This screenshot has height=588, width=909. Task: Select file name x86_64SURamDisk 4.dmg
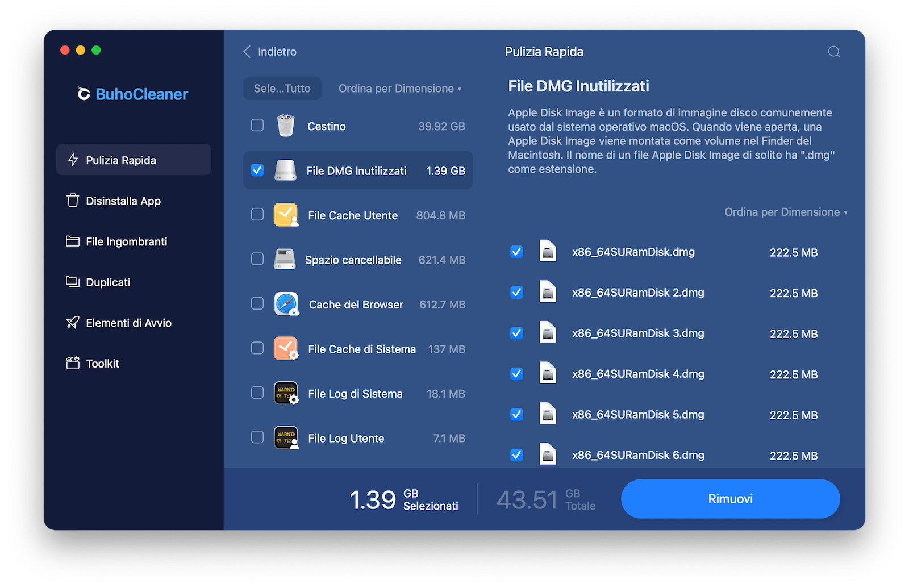pyautogui.click(x=638, y=374)
